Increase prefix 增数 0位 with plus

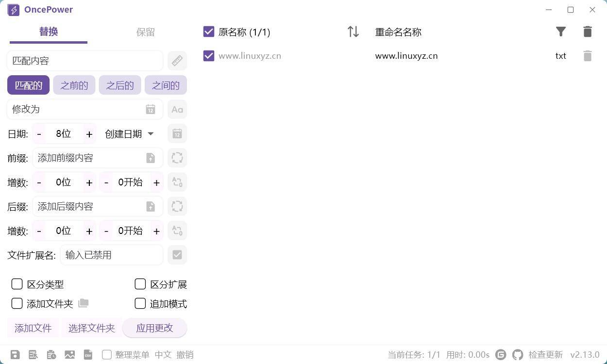pyautogui.click(x=89, y=182)
